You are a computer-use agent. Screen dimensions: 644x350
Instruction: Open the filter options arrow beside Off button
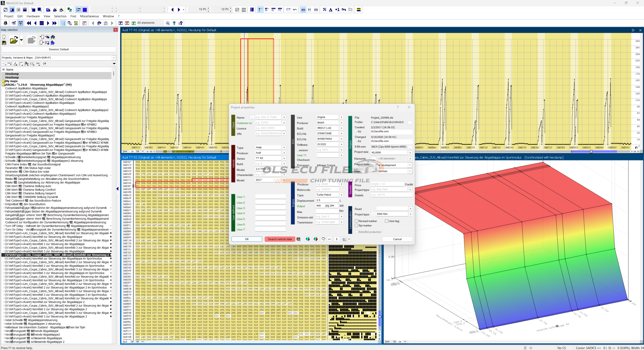[114, 64]
